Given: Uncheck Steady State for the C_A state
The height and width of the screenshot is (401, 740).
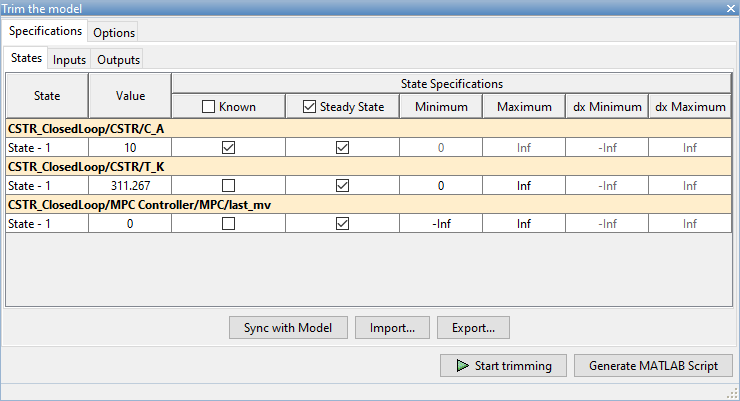Looking at the screenshot, I should pos(343,147).
